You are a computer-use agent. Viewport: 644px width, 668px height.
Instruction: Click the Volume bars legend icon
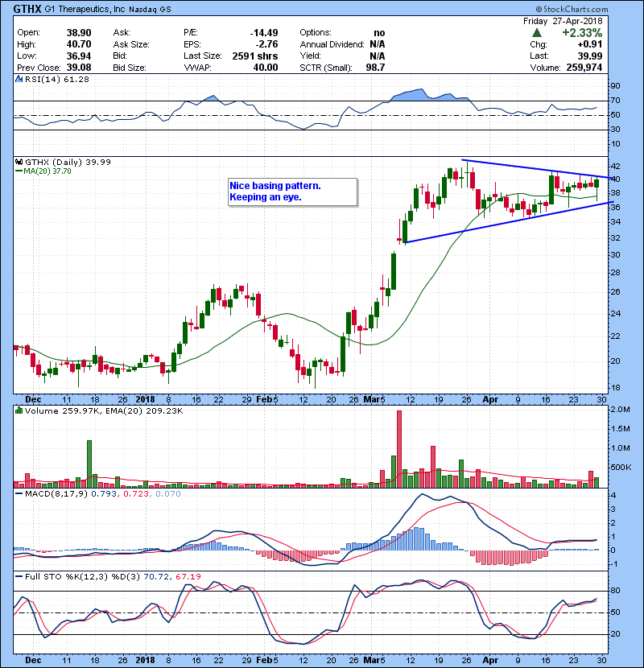click(19, 410)
